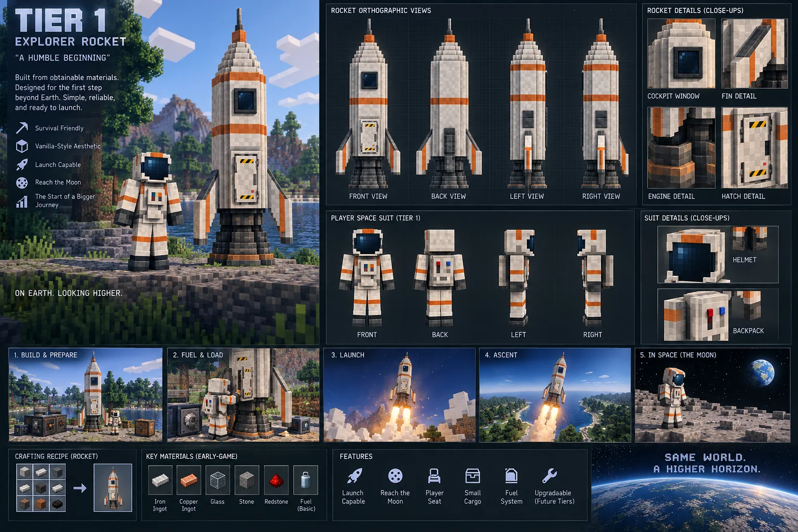Select the space suit Left view
This screenshot has width=798, height=532.
coord(518,278)
